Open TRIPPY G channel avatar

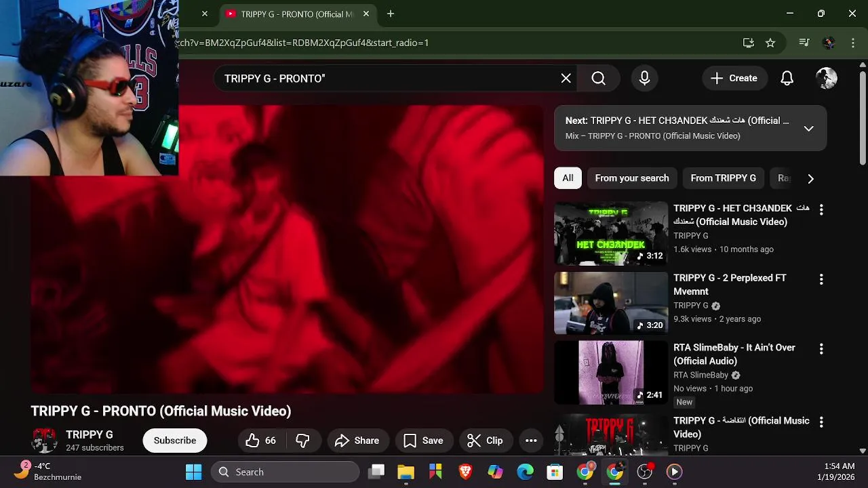(44, 441)
